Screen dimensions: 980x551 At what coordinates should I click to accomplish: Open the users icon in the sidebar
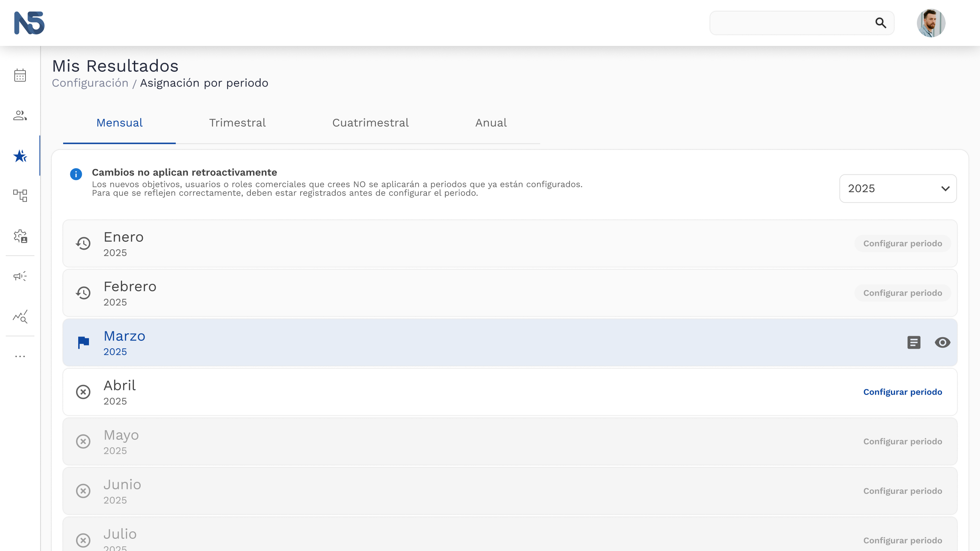coord(20,115)
